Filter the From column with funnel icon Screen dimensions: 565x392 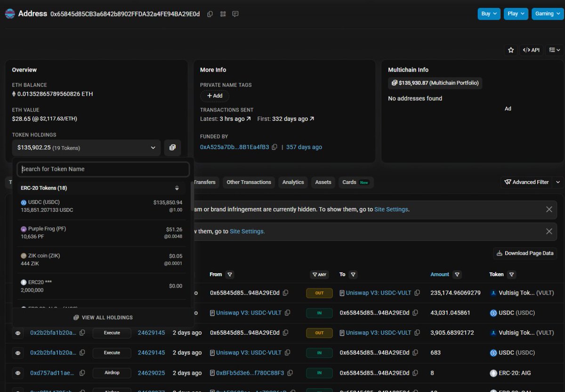[229, 274]
